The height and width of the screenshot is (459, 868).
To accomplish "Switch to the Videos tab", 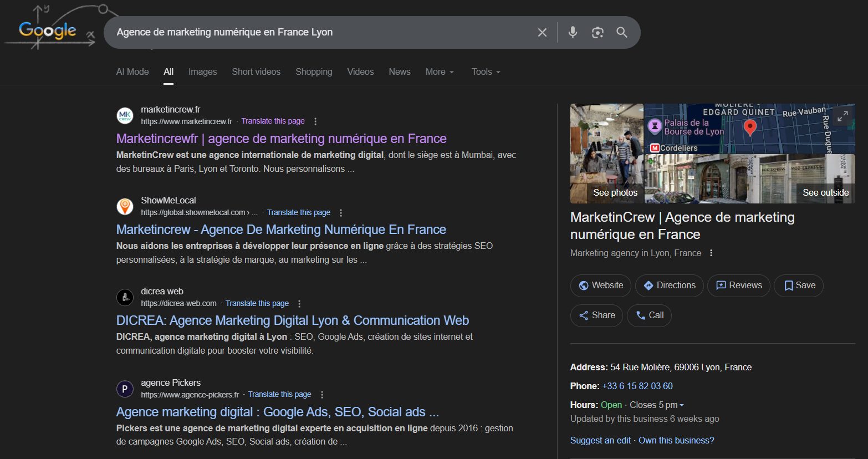I will click(360, 72).
